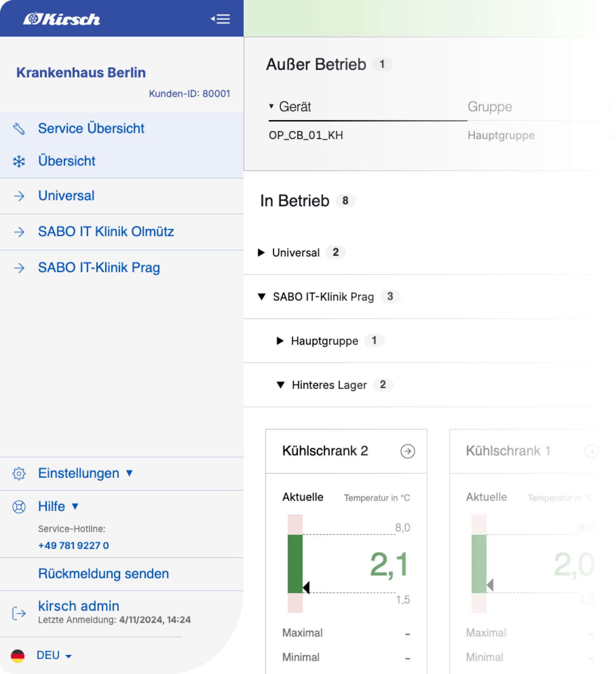Click the lifebuoy icon for Hilfe
The image size is (616, 674).
[19, 507]
